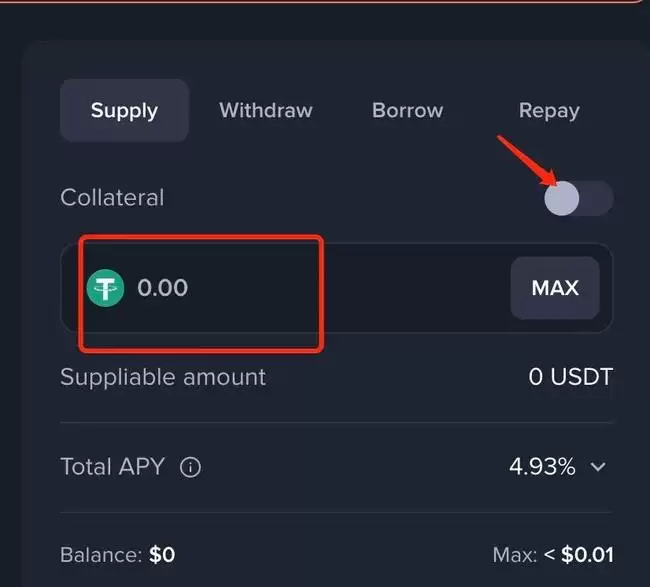Viewport: 650px width, 587px height.
Task: Click the 4.93% APY value
Action: click(x=542, y=467)
